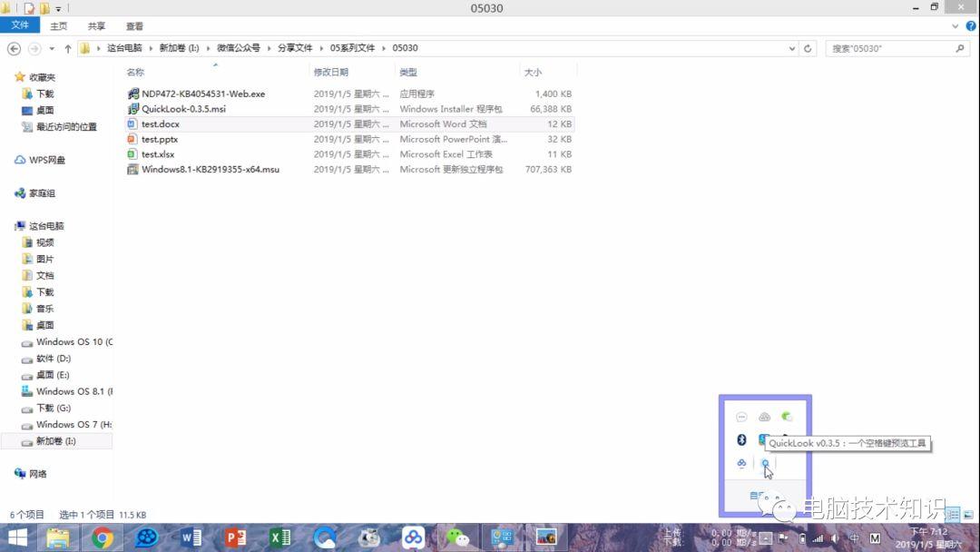Click the QuickLook icon in the tray popup
Viewport: 980px width, 552px height.
(765, 463)
